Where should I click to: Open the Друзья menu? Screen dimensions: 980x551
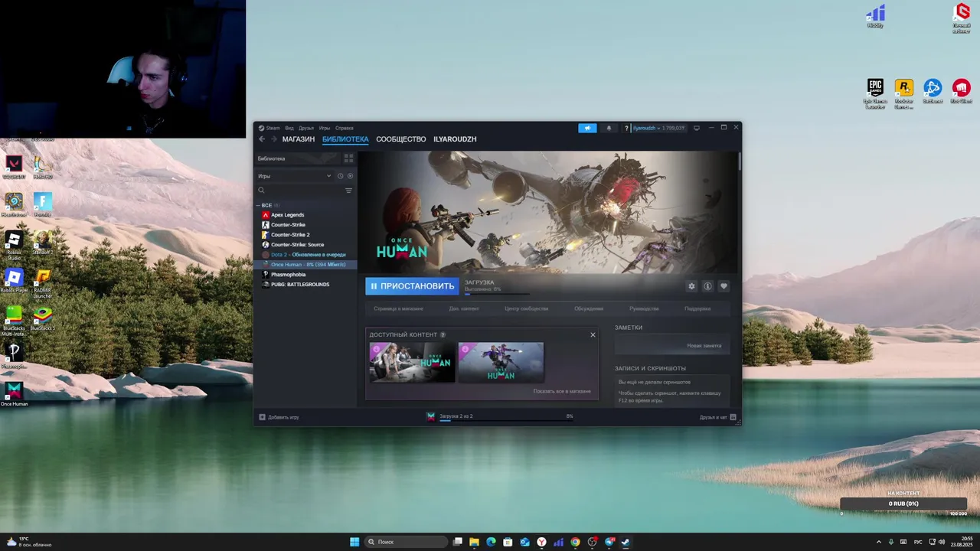pos(306,128)
